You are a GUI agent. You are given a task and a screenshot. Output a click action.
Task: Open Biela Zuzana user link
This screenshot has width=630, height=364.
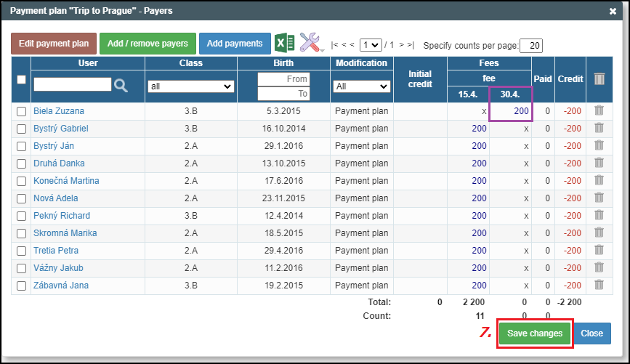point(59,111)
